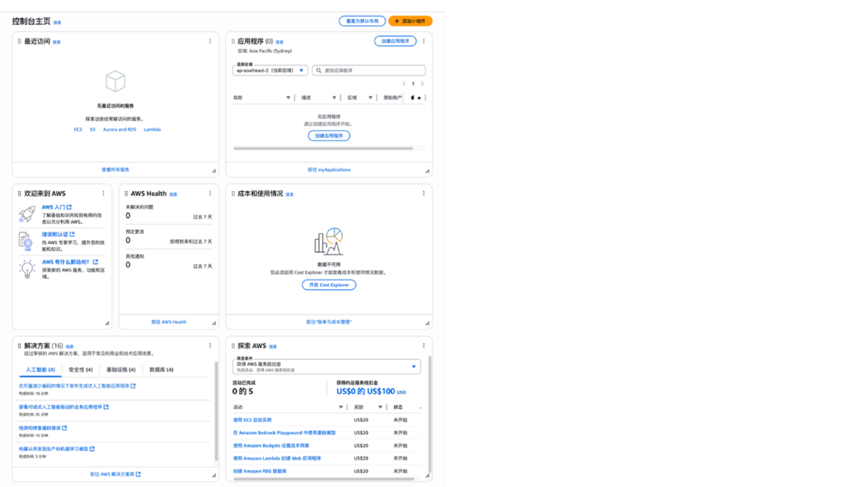Click the 添加小组件 button
Image resolution: width=868 pixels, height=487 pixels.
(410, 21)
